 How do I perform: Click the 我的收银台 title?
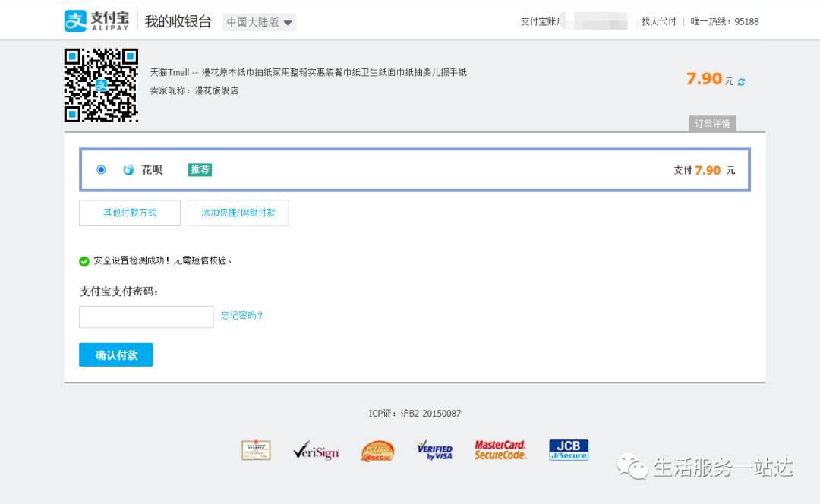(178, 21)
